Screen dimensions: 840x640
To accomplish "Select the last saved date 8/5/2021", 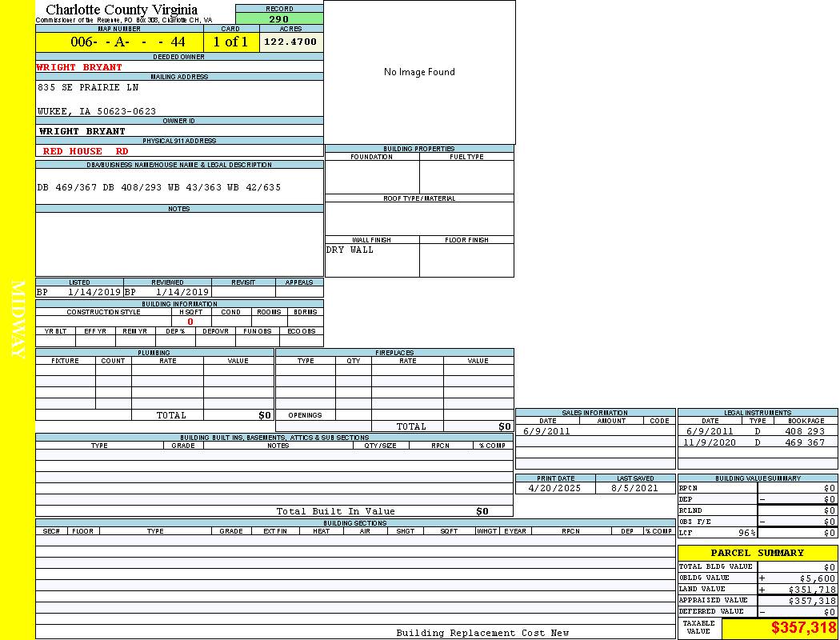I will pyautogui.click(x=634, y=487).
